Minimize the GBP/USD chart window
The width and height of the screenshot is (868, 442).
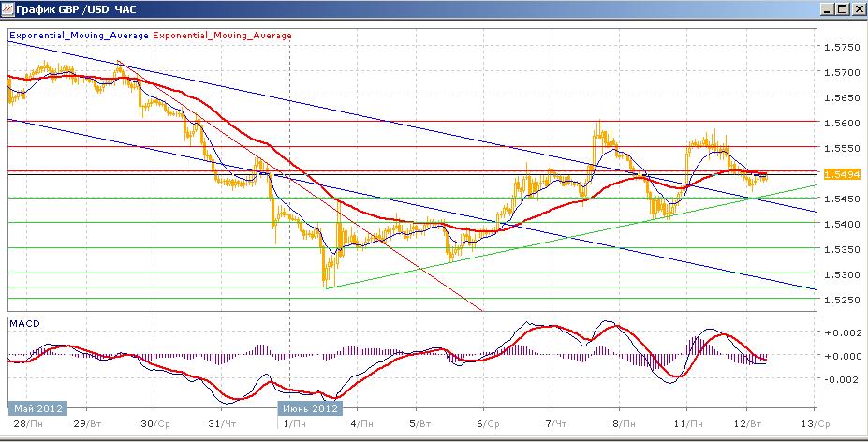coord(828,8)
